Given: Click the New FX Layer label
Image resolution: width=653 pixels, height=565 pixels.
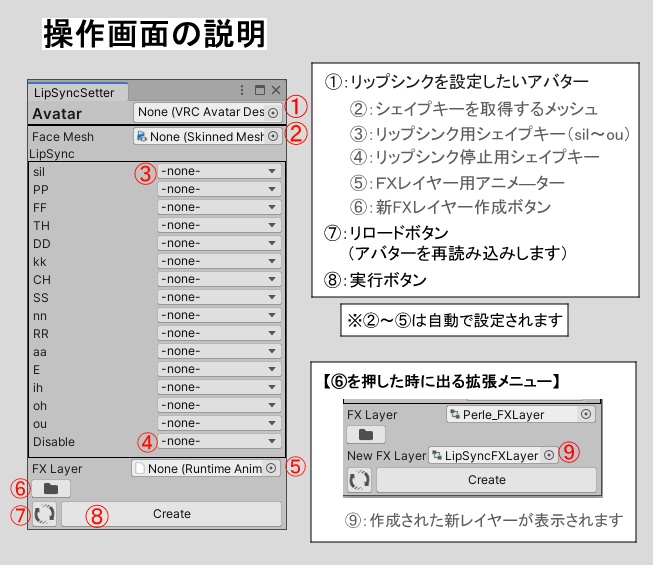Looking at the screenshot, I should click(386, 455).
